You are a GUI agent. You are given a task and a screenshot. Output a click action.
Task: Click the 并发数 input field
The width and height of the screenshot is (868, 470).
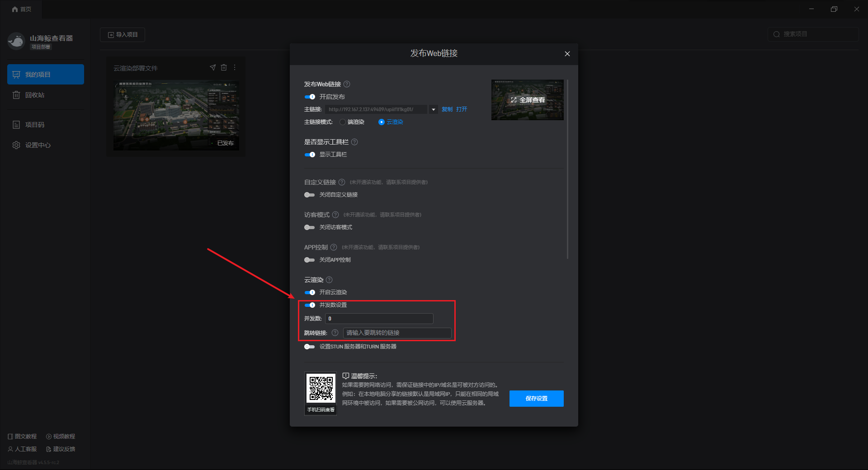pos(379,319)
